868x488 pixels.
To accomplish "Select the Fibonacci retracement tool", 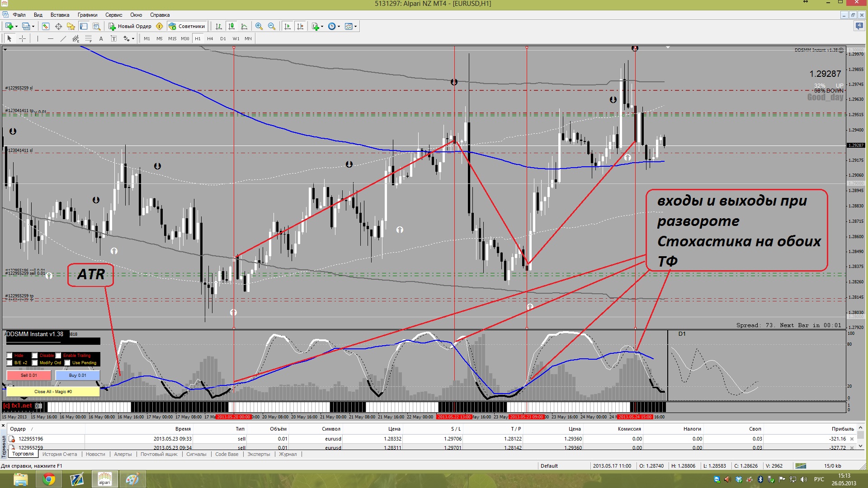I will click(88, 38).
